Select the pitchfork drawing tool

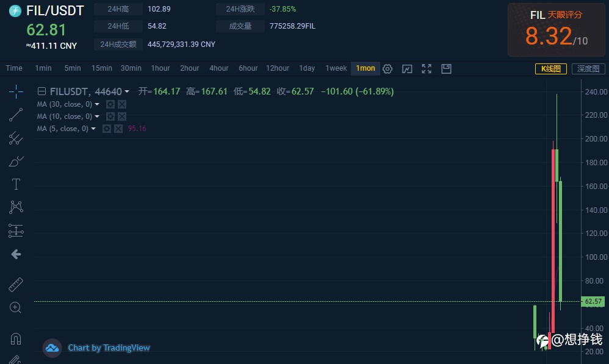[16, 138]
